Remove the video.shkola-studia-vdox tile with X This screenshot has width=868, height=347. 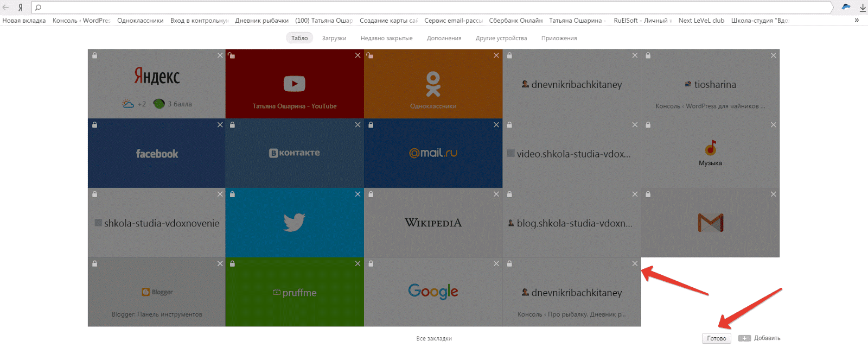click(635, 125)
